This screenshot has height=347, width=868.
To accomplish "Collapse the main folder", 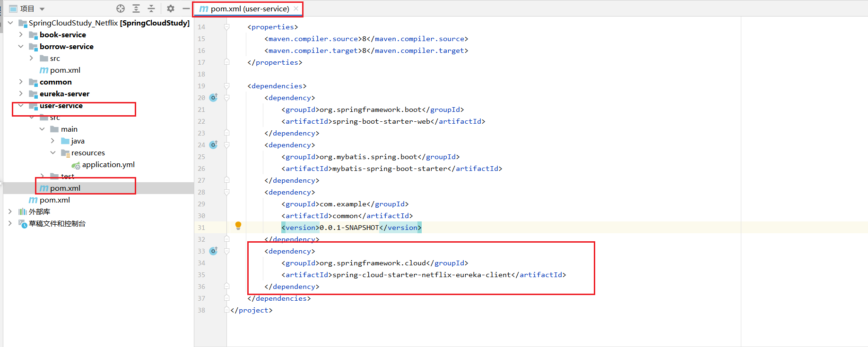I will coord(42,129).
